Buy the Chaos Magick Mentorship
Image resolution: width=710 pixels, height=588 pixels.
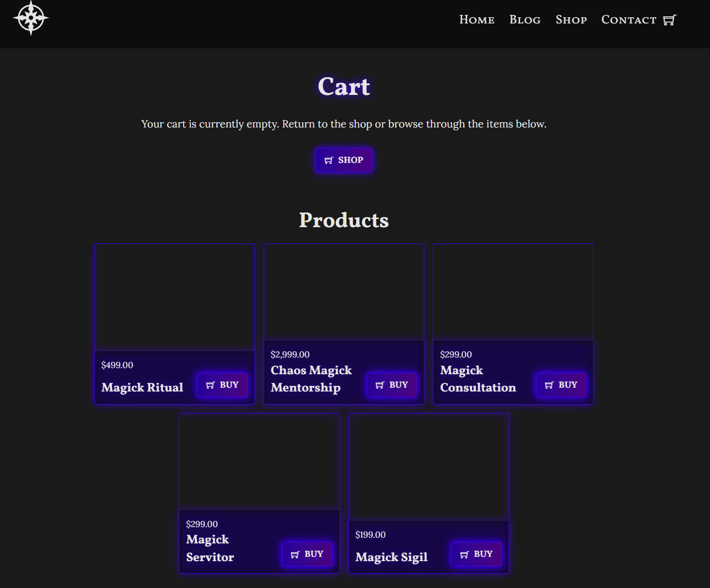click(392, 385)
